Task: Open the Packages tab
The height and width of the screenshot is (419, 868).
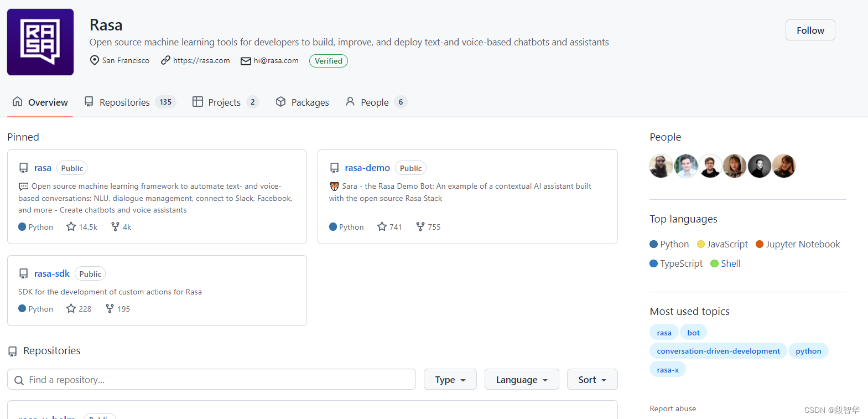Action: 302,102
